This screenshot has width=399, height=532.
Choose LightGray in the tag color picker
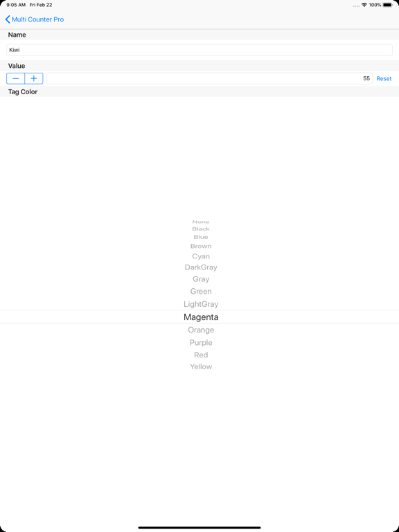(201, 304)
